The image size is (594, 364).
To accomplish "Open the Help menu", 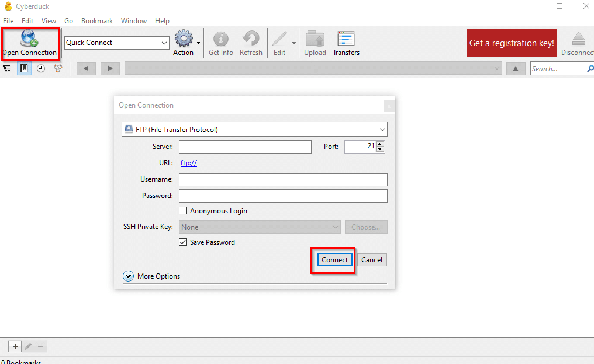I will (x=162, y=21).
